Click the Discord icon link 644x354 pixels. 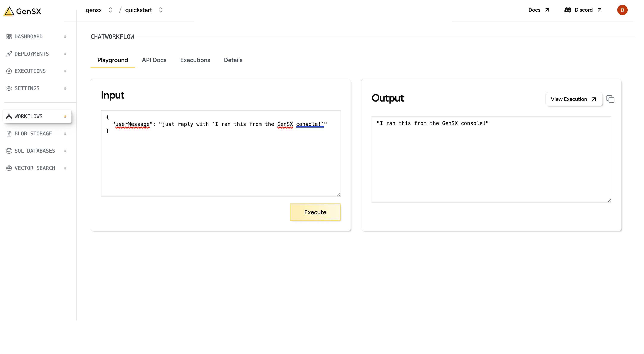click(x=568, y=10)
